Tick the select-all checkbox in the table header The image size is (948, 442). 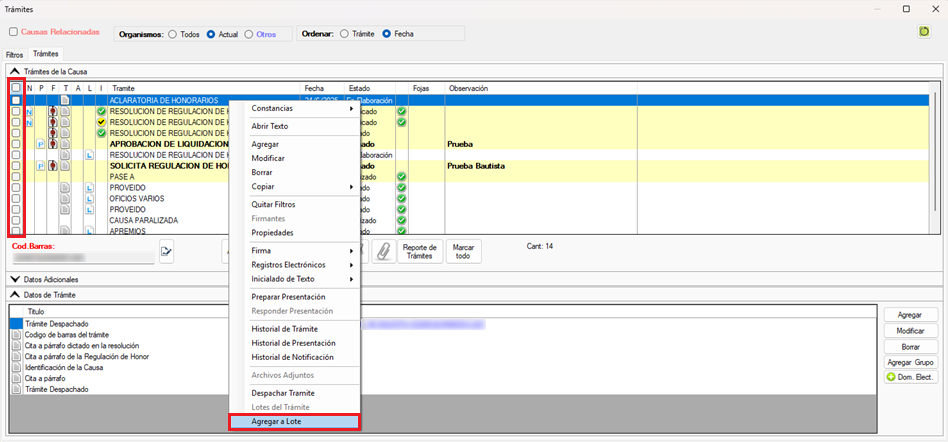click(15, 88)
